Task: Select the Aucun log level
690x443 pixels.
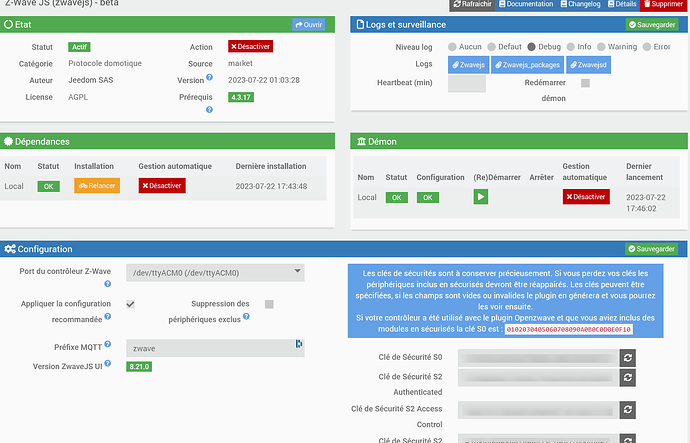Action: [x=452, y=47]
